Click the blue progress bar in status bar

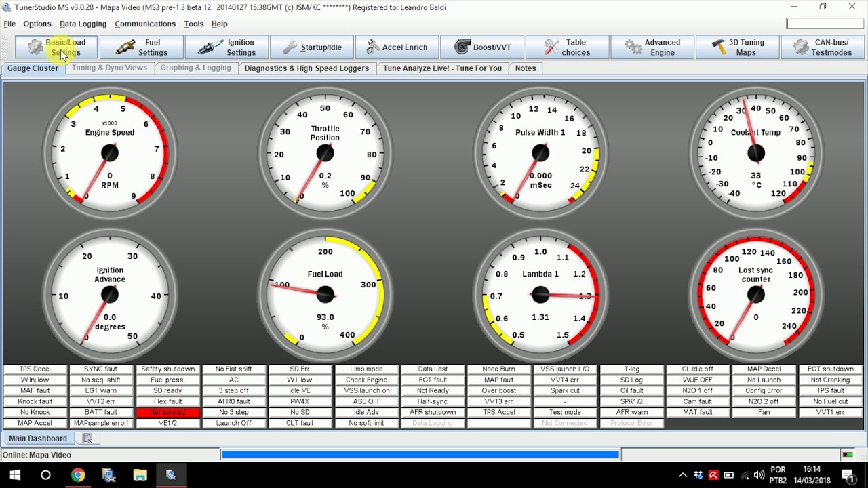[420, 455]
